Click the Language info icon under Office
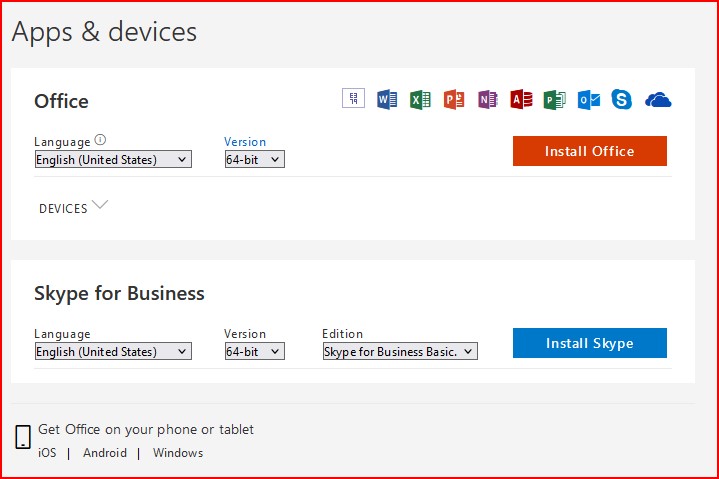 coord(100,141)
